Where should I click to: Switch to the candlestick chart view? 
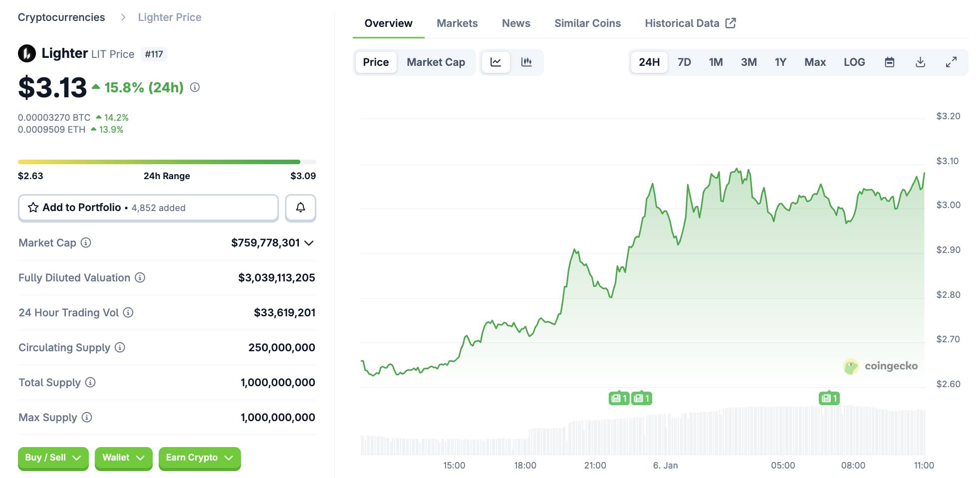526,62
